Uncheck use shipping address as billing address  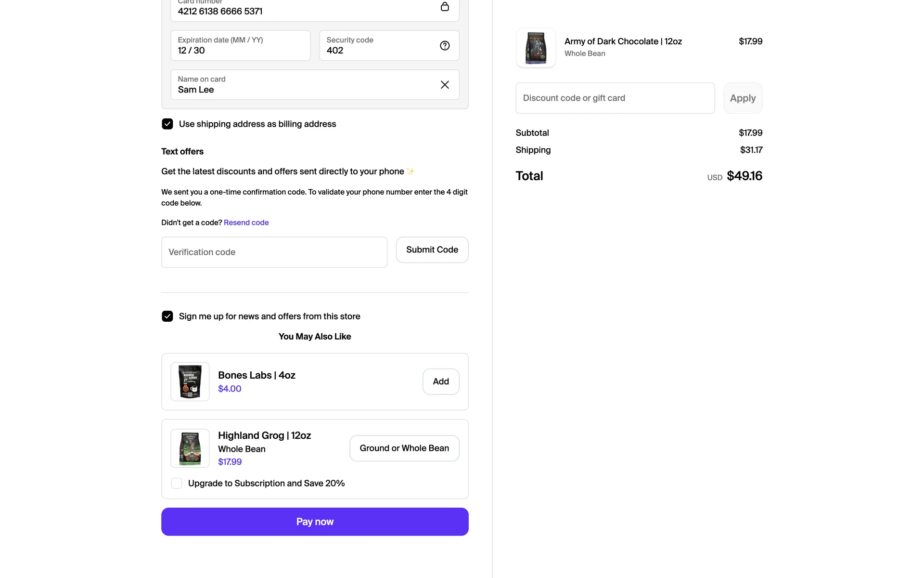click(x=167, y=124)
